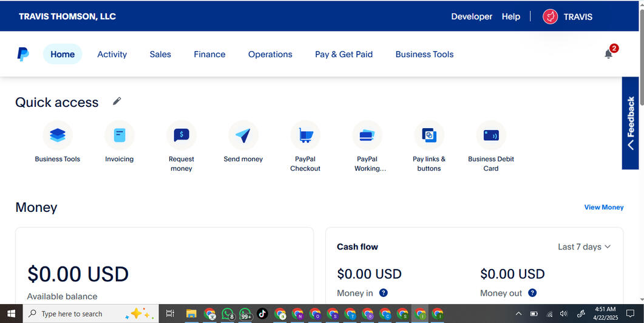Click the Money in help question mark
The width and height of the screenshot is (644, 323).
[x=383, y=293]
